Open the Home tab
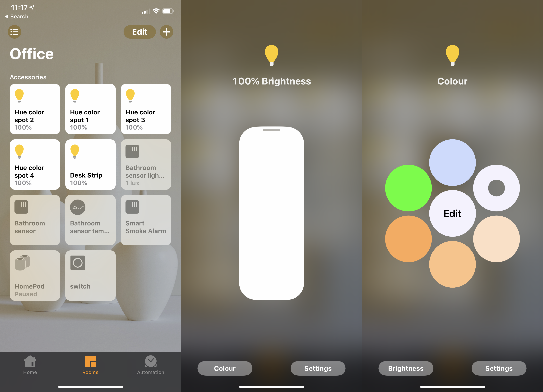The height and width of the screenshot is (392, 543). click(x=30, y=366)
